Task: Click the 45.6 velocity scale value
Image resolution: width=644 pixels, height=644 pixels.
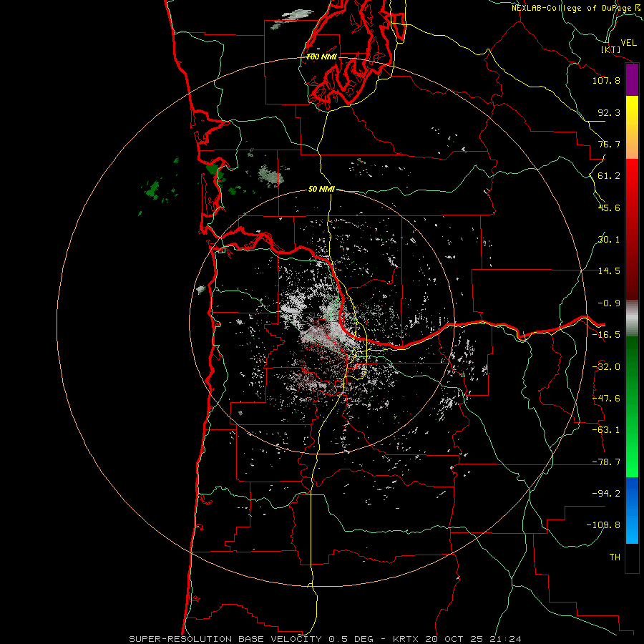Action: (609, 208)
